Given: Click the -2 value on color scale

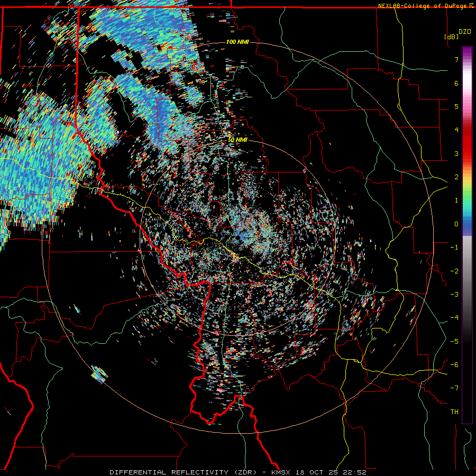Looking at the screenshot, I should pos(454,271).
